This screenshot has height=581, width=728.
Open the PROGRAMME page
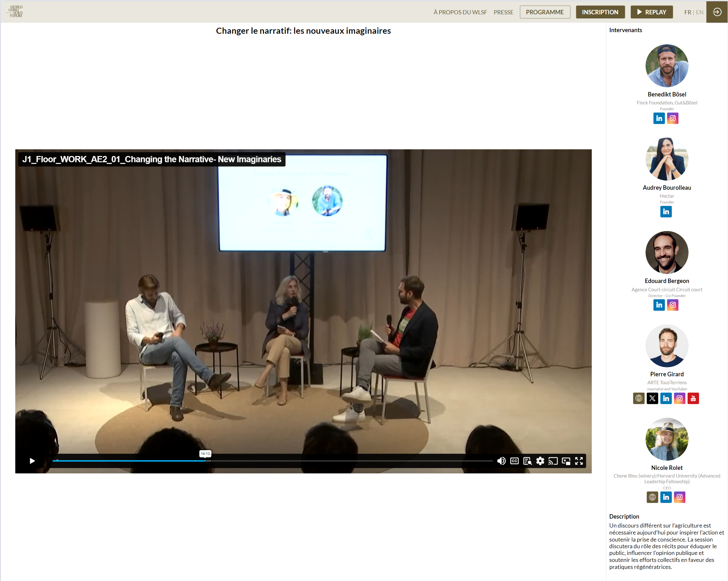(x=545, y=12)
